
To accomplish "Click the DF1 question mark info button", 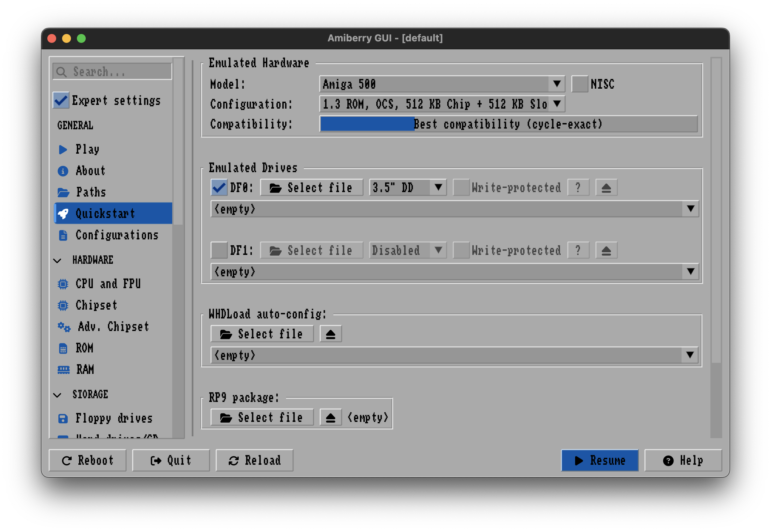I will pyautogui.click(x=578, y=250).
